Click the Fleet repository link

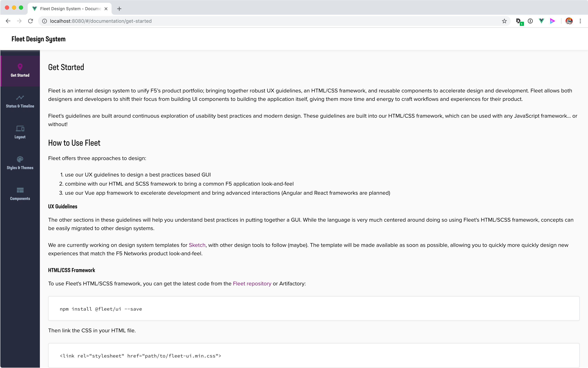coord(252,283)
